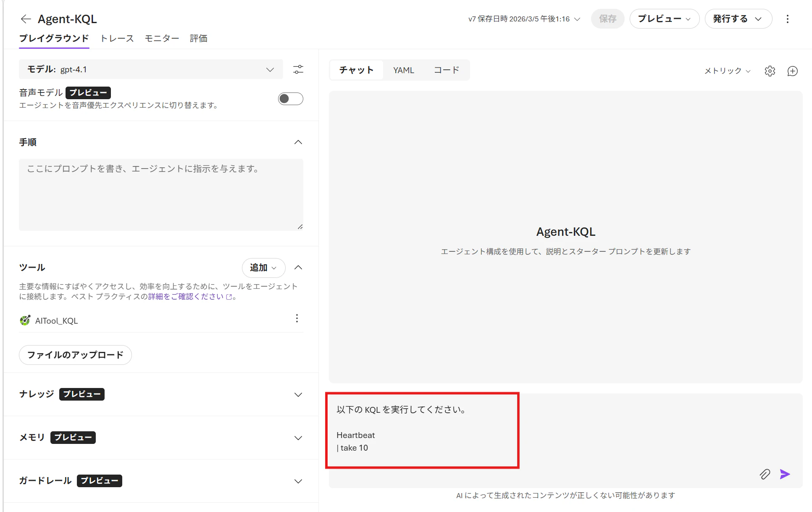Viewport: 812px width, 512px height.
Task: Send the message with purple arrow
Action: tap(785, 474)
